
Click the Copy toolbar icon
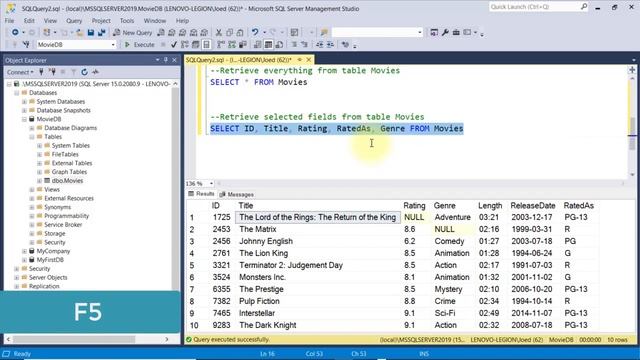(229, 32)
